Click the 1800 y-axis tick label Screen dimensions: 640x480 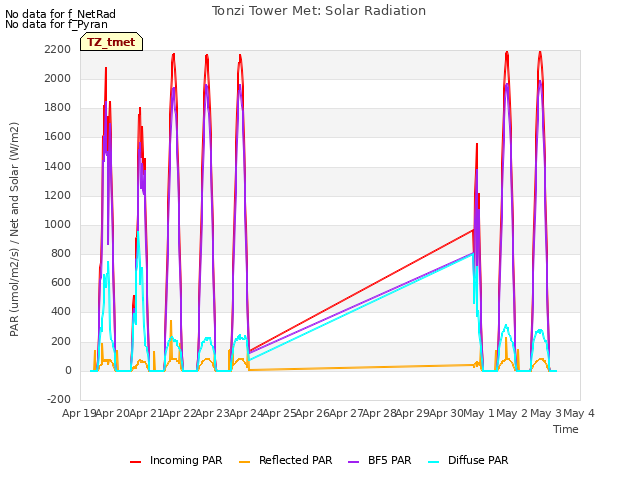click(x=58, y=108)
